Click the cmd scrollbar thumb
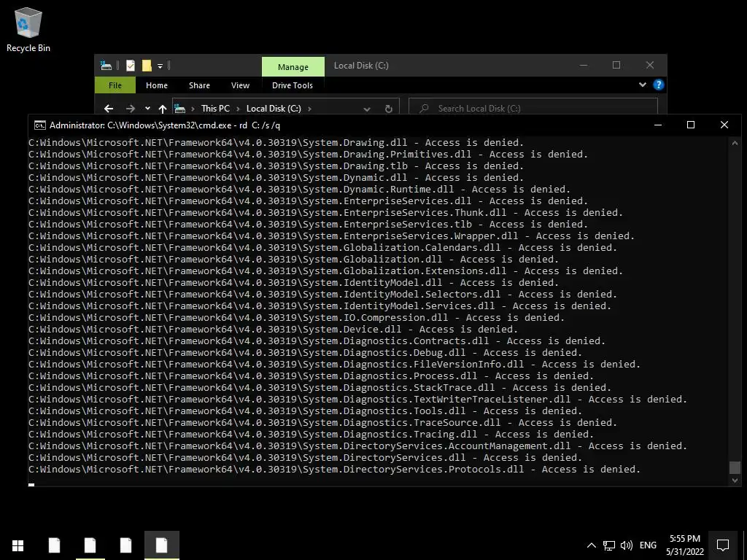The image size is (747, 560). pos(735,467)
